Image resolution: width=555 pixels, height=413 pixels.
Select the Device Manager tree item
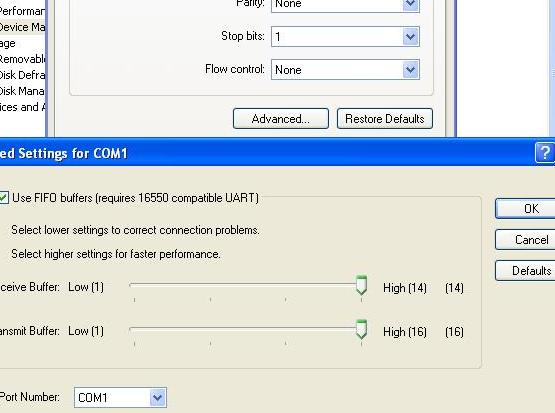click(22, 27)
